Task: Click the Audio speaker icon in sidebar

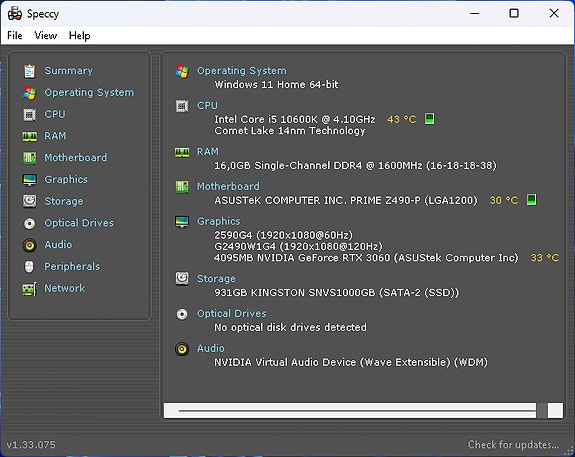Action: pyautogui.click(x=29, y=245)
